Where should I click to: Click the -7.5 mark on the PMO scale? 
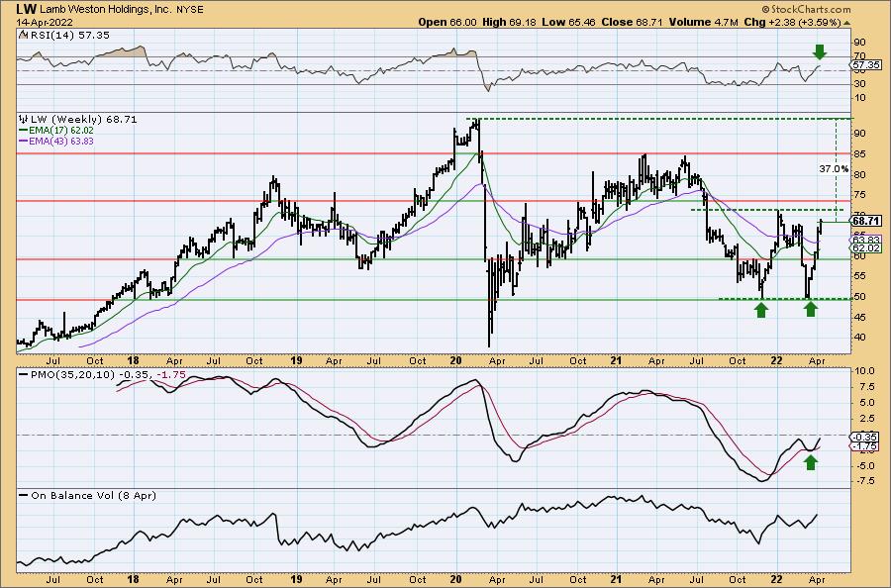(865, 481)
